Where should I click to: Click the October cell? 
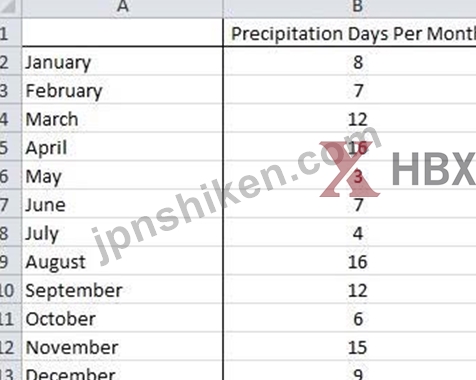click(122, 318)
